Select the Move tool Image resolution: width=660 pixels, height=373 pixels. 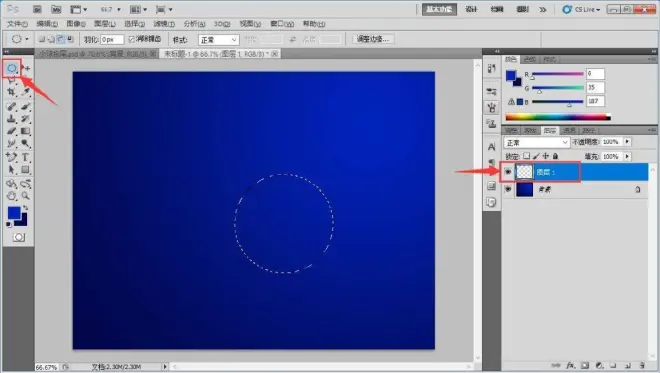click(26, 68)
